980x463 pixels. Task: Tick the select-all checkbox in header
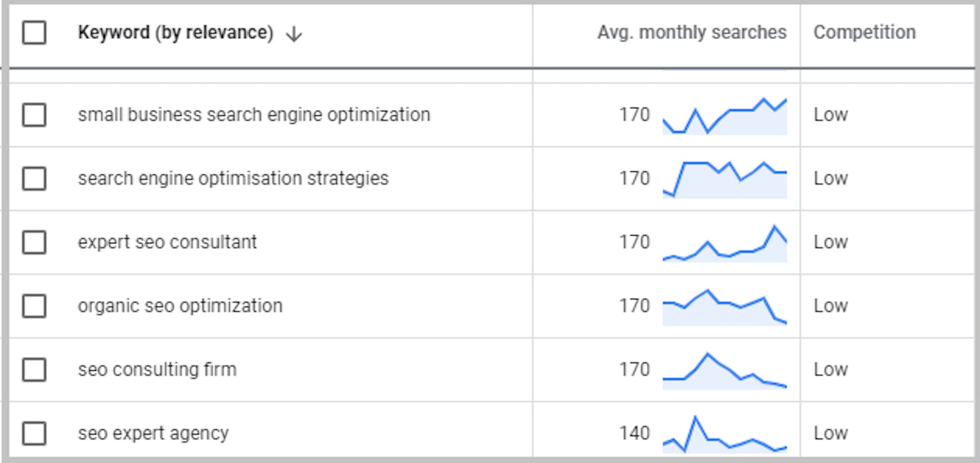(34, 33)
